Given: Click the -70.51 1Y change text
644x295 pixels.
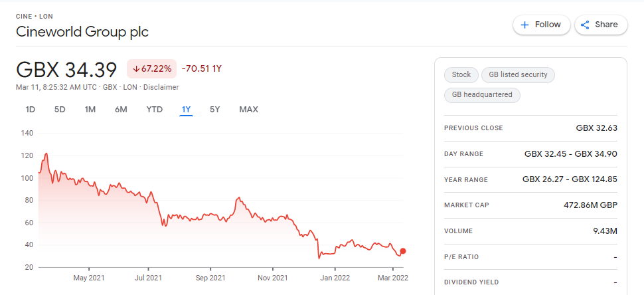Looking at the screenshot, I should click(x=202, y=68).
